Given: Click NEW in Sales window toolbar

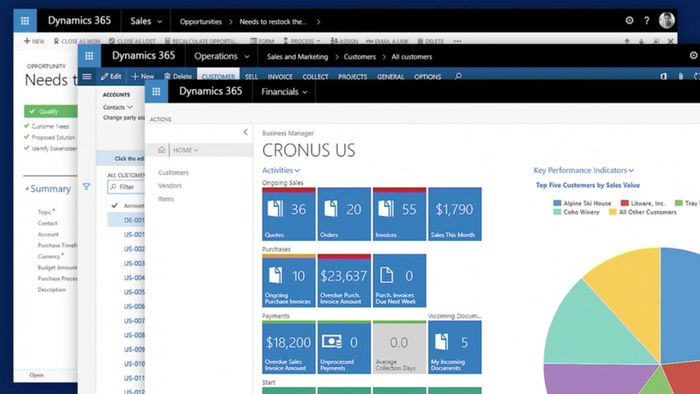Looking at the screenshot, I should tap(34, 41).
